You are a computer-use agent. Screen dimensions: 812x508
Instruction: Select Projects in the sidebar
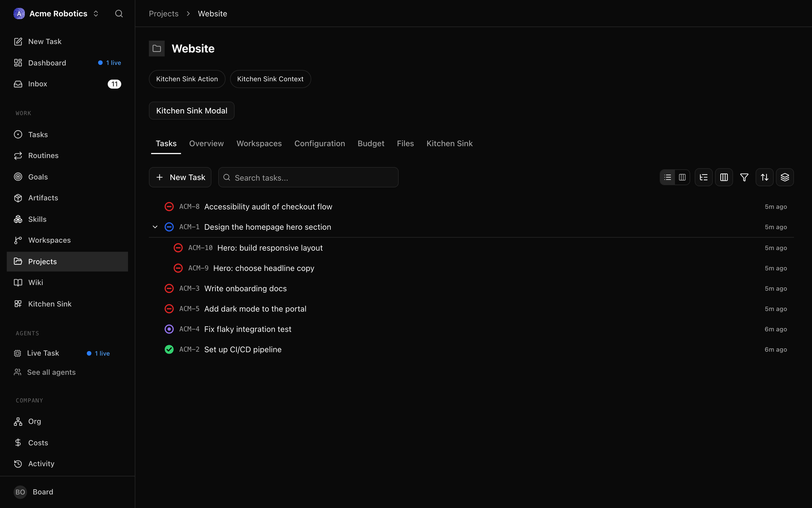67,261
